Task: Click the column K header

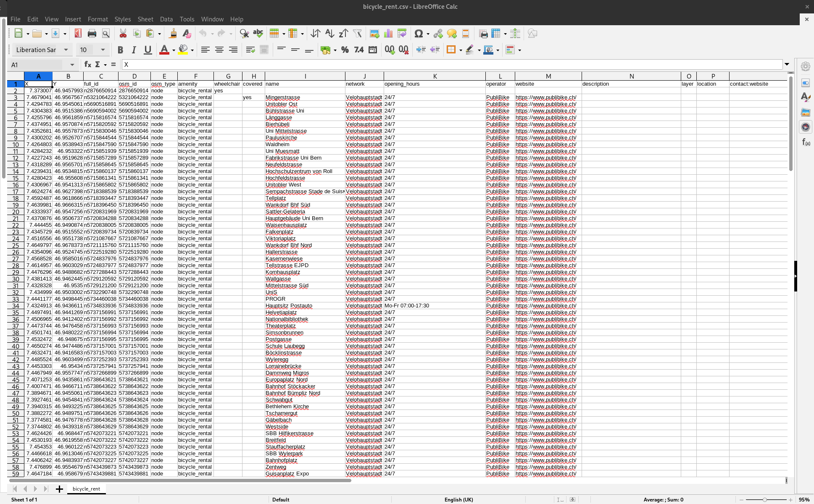Action: coord(435,76)
